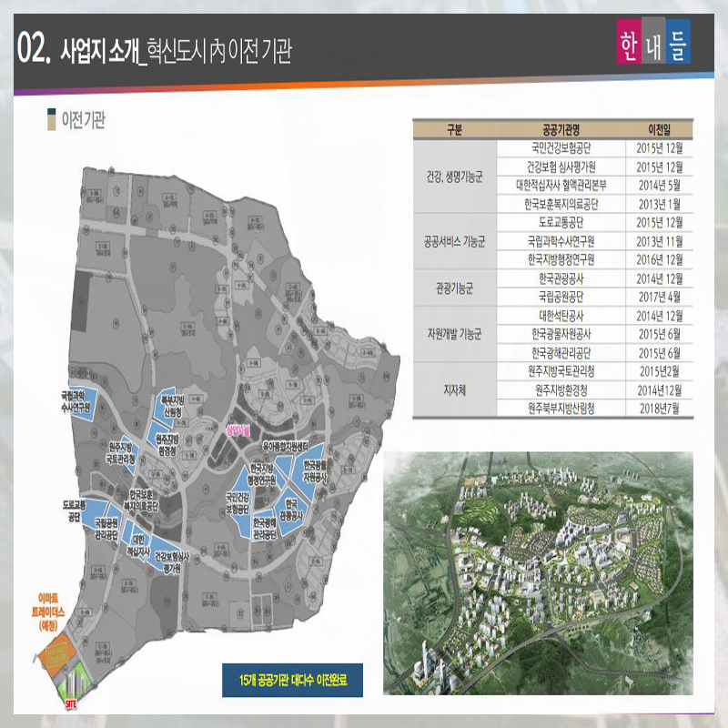Select the 자원개발 기능군 category cell
728x728 pixels.
[454, 334]
